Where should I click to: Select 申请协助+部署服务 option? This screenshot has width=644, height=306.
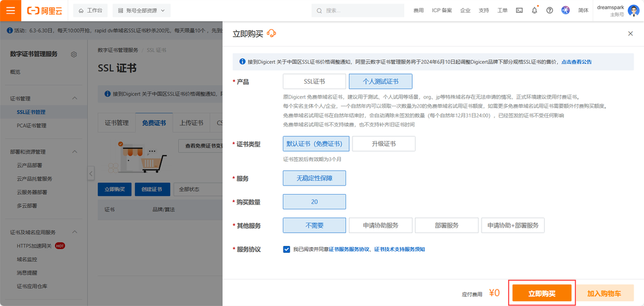coord(512,225)
